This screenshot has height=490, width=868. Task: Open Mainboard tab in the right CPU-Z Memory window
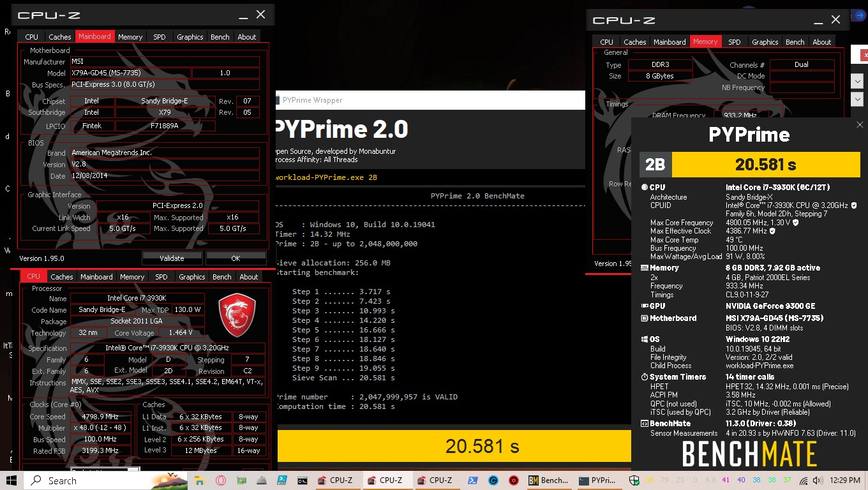point(670,42)
